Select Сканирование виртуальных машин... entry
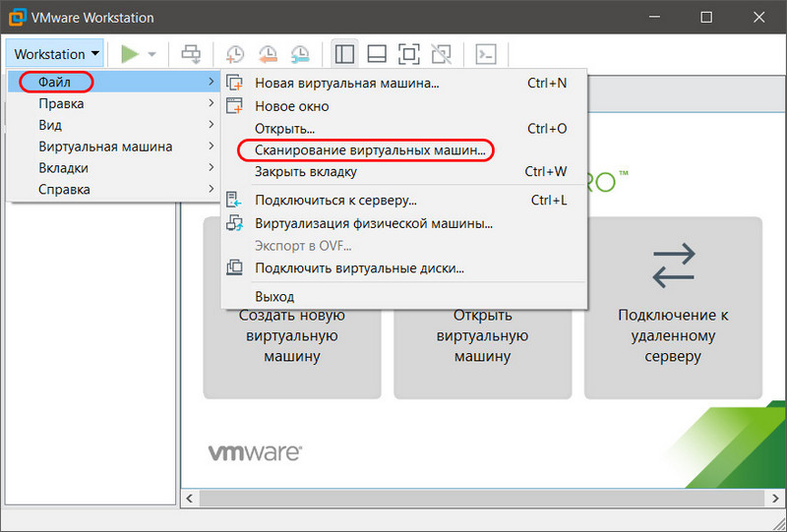 [404, 150]
